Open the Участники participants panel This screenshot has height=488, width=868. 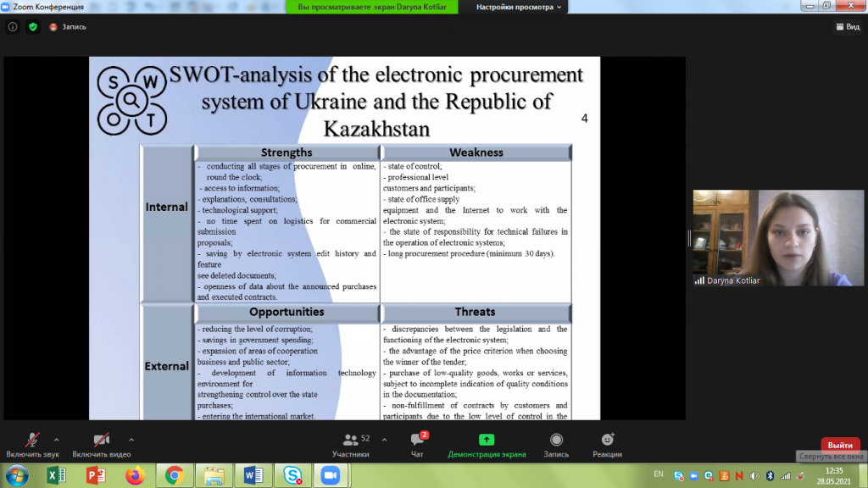click(x=350, y=445)
